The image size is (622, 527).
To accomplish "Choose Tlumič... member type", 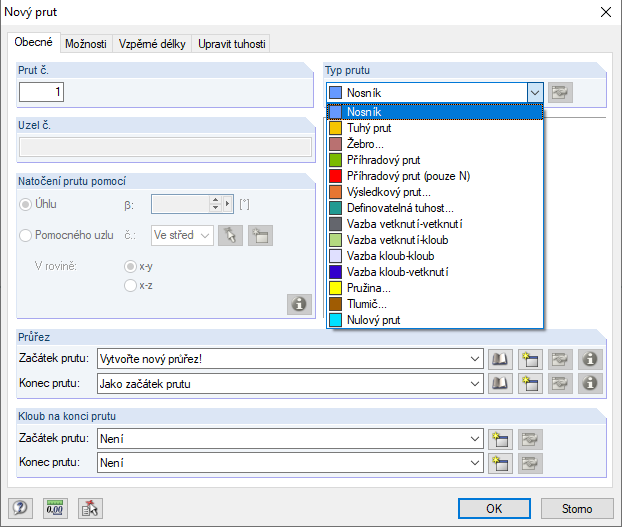I will coord(435,304).
